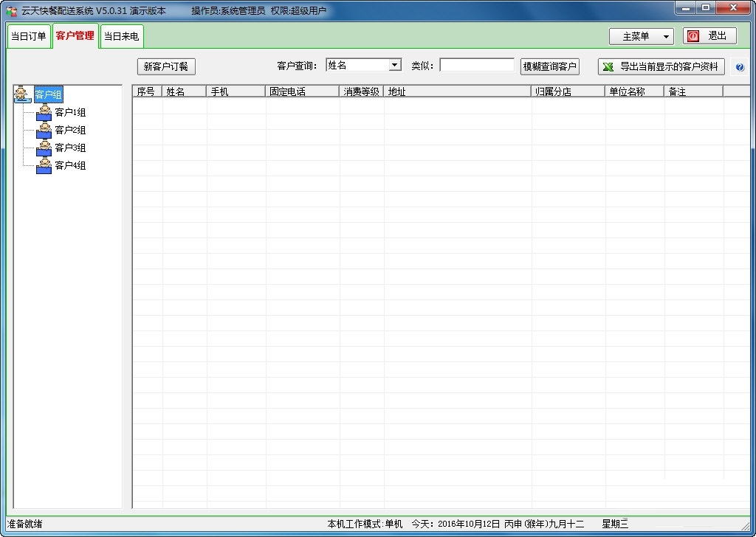Click 星期三 in the status bar
The height and width of the screenshot is (537, 756).
point(615,524)
